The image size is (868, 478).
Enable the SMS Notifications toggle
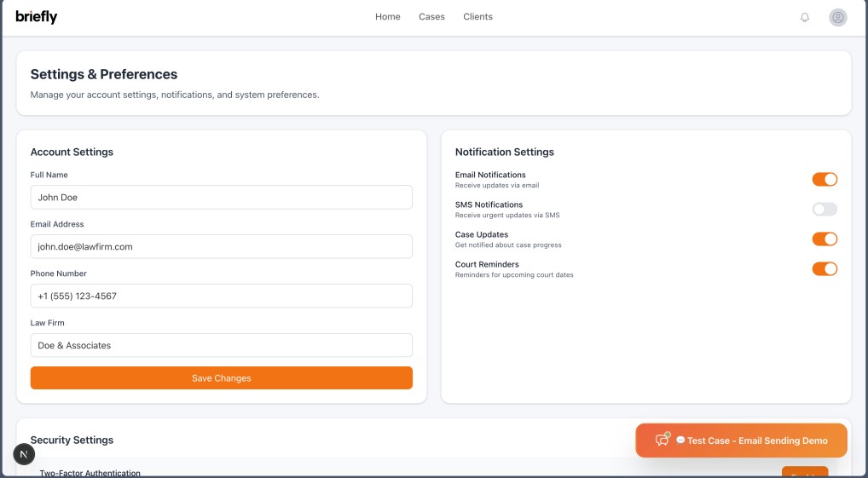click(825, 209)
